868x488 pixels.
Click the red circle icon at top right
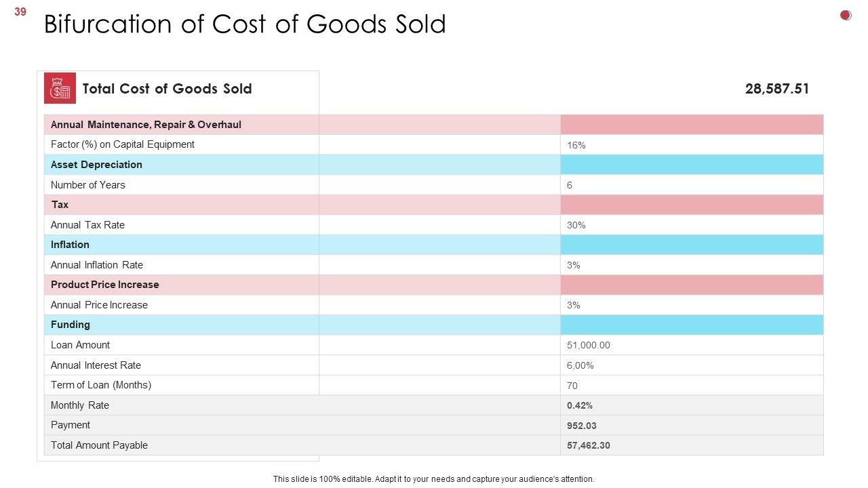(846, 15)
